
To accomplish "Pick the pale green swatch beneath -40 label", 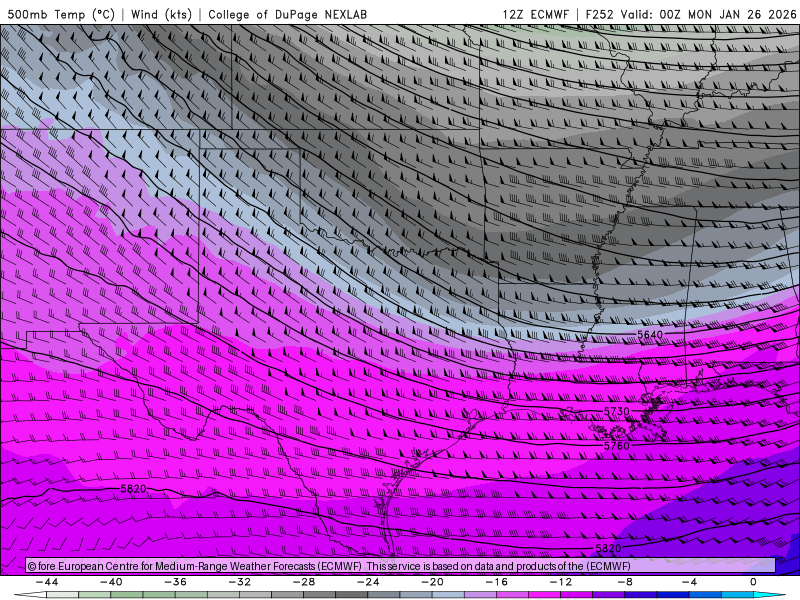I will point(94,595).
